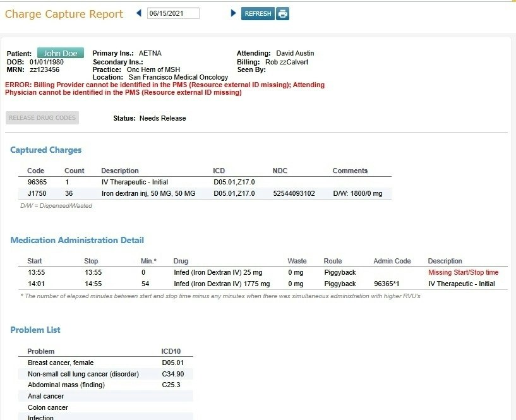Click the Captured Charges section heading
The width and height of the screenshot is (516, 420).
(x=45, y=150)
